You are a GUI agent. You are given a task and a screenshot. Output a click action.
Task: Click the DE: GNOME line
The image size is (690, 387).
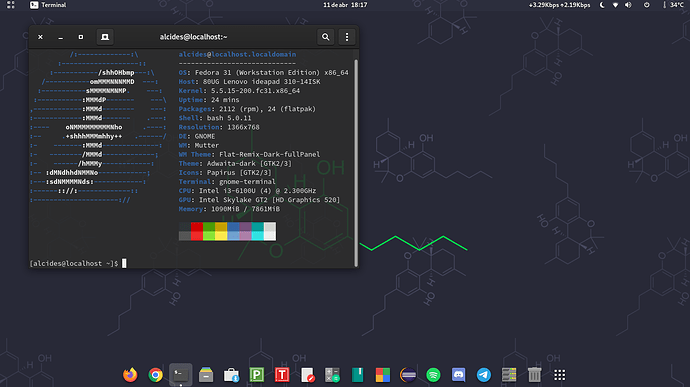pyautogui.click(x=197, y=136)
